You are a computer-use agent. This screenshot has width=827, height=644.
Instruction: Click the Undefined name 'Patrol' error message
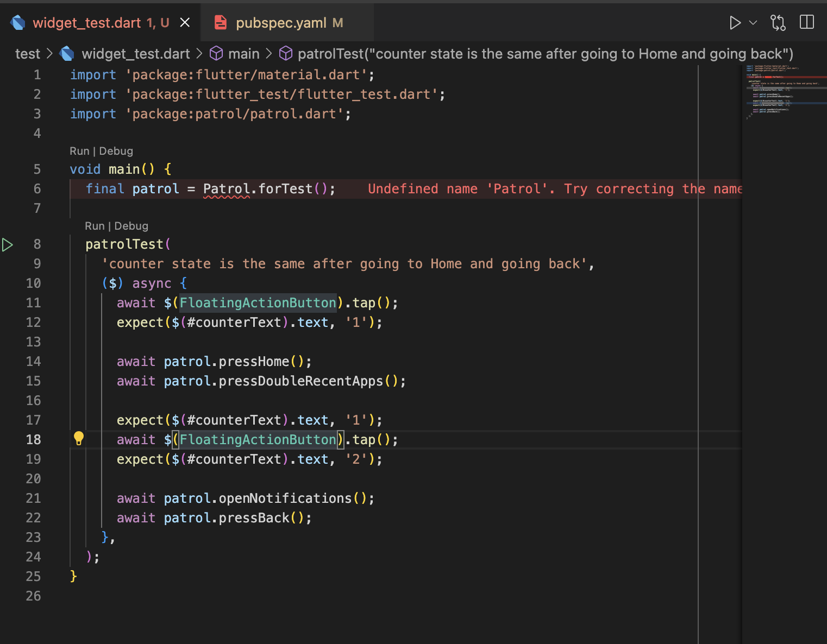pos(555,189)
